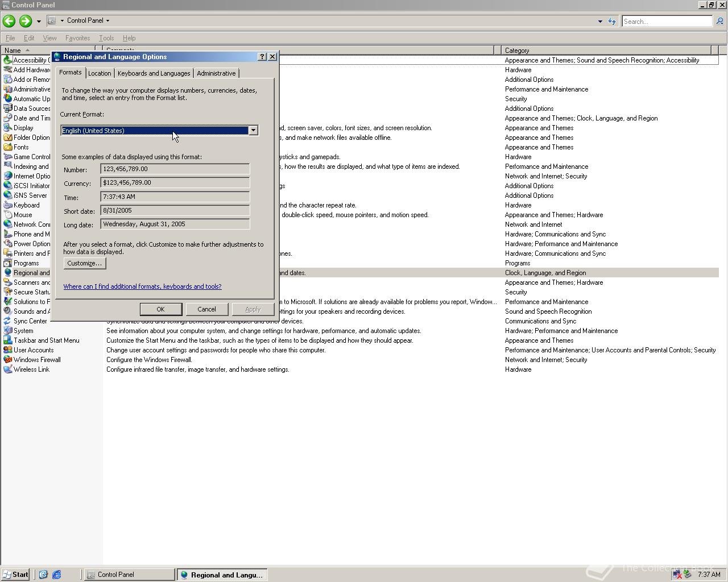Click the Start button
The height and width of the screenshot is (582, 728).
(15, 575)
